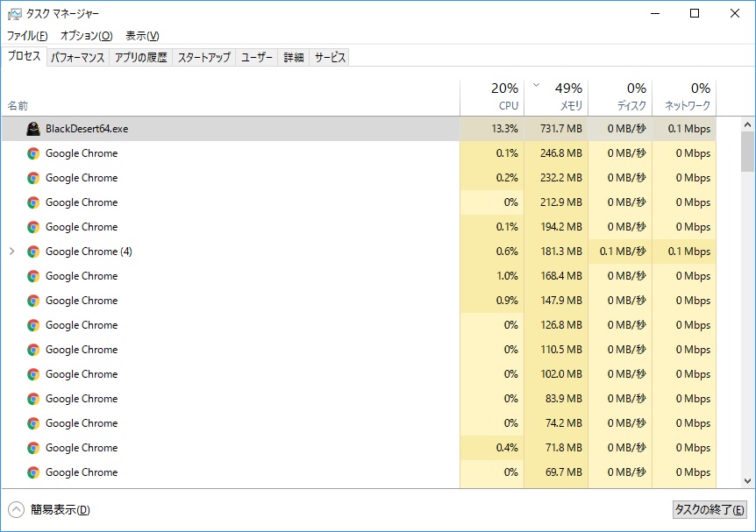Open the オプション(O) menu
756x532 pixels.
(x=86, y=36)
